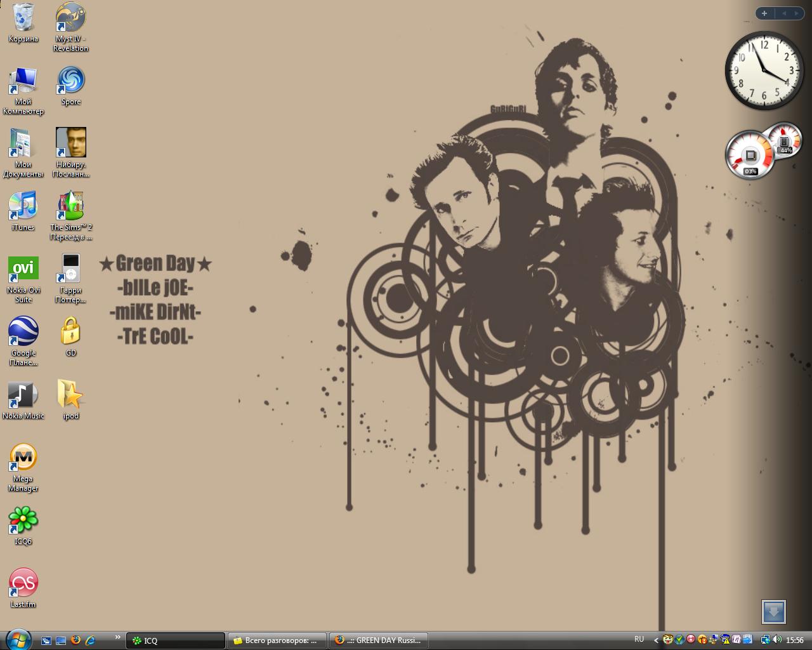
Task: Open the network connection tray icon
Action: coord(766,640)
